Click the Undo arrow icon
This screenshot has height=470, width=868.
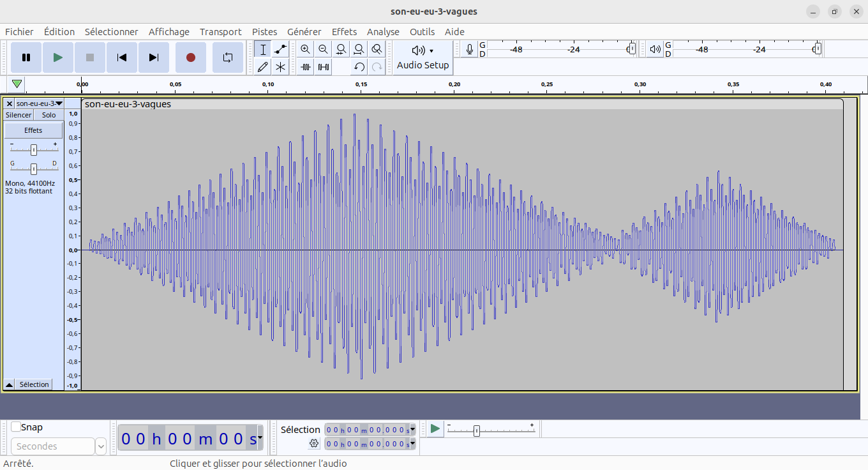[x=359, y=66]
